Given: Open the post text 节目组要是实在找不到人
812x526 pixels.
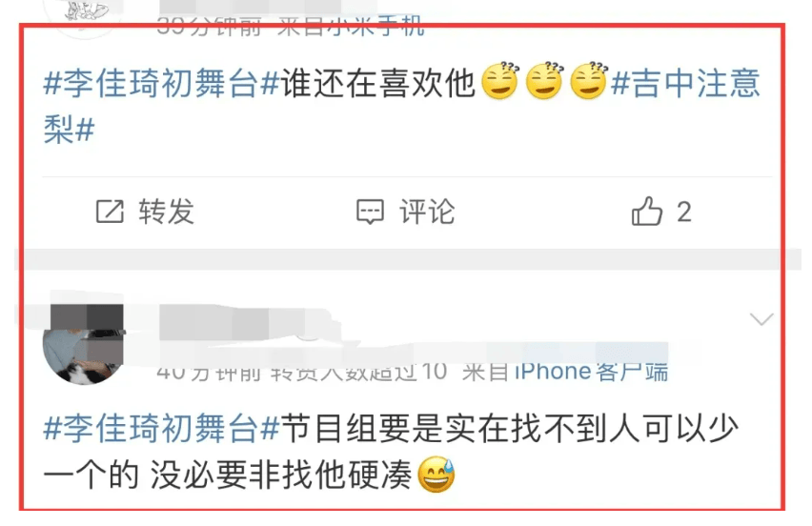Looking at the screenshot, I should pos(461,429).
